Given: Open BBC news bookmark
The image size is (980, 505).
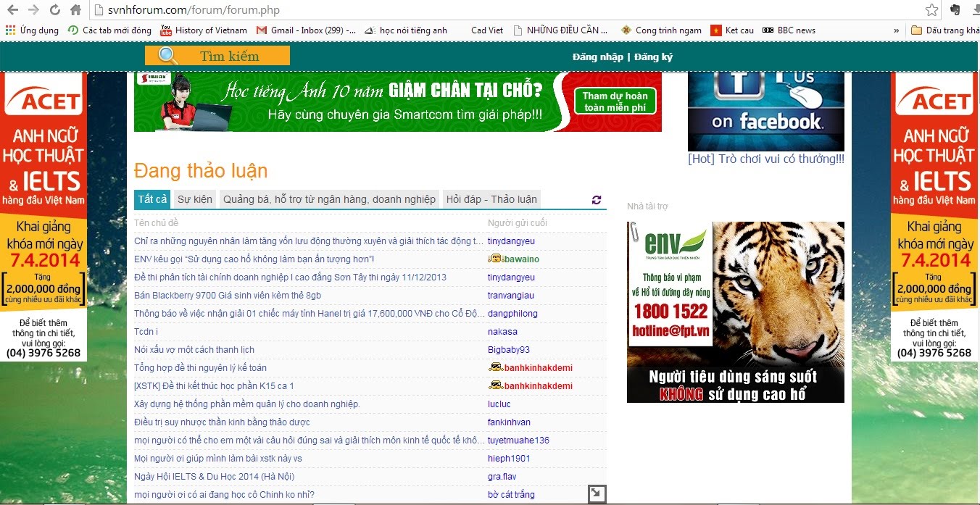Looking at the screenshot, I should 789,30.
